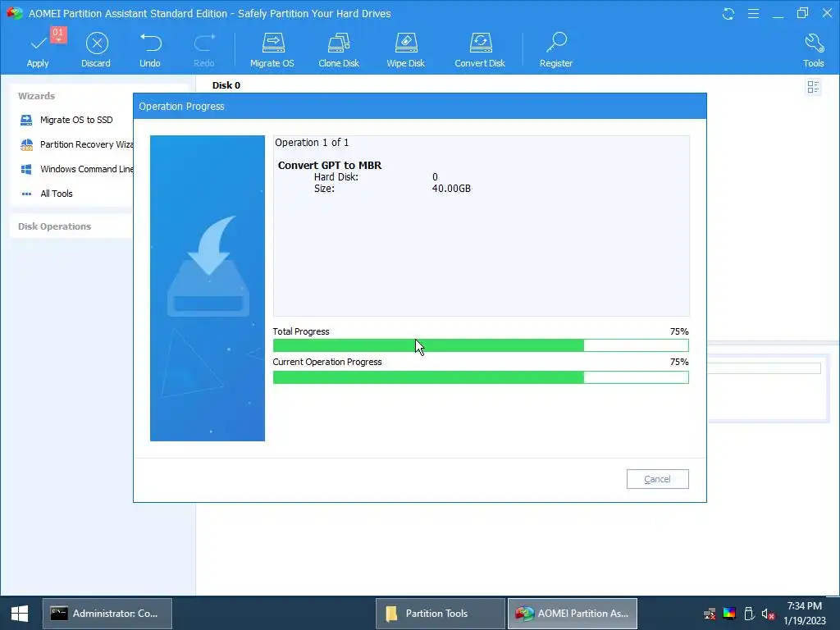Click the muted volume tray icon
Viewport: 840px width, 630px height.
click(768, 614)
